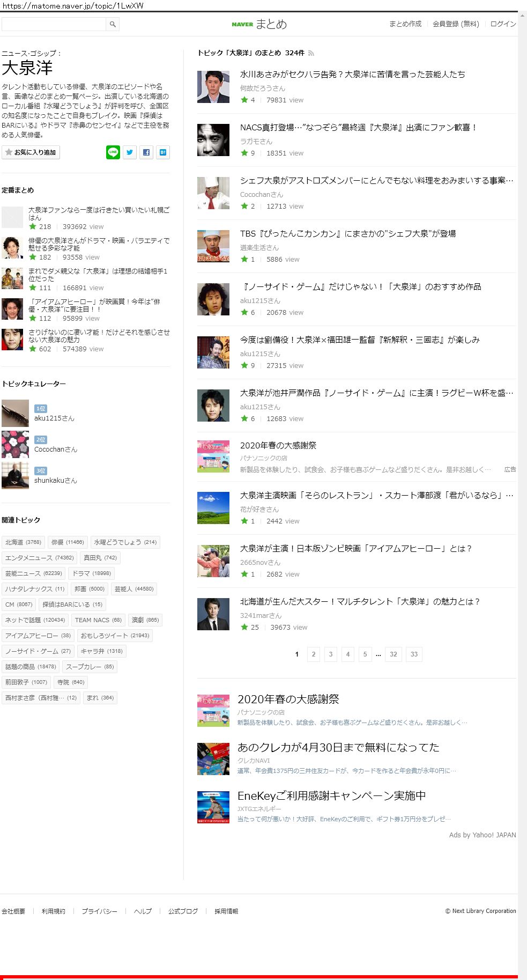Viewport: 527px width, 980px height.
Task: Click the search magnifier icon
Action: point(113,24)
